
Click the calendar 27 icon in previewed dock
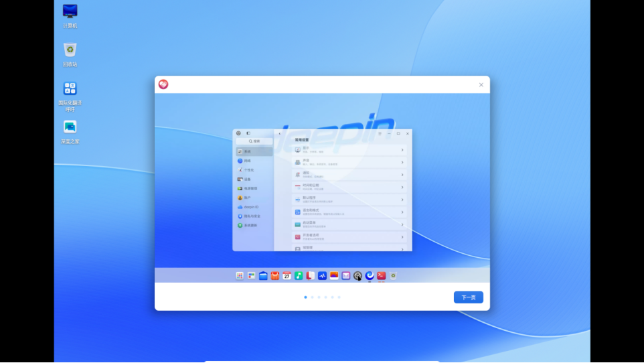pos(287,276)
